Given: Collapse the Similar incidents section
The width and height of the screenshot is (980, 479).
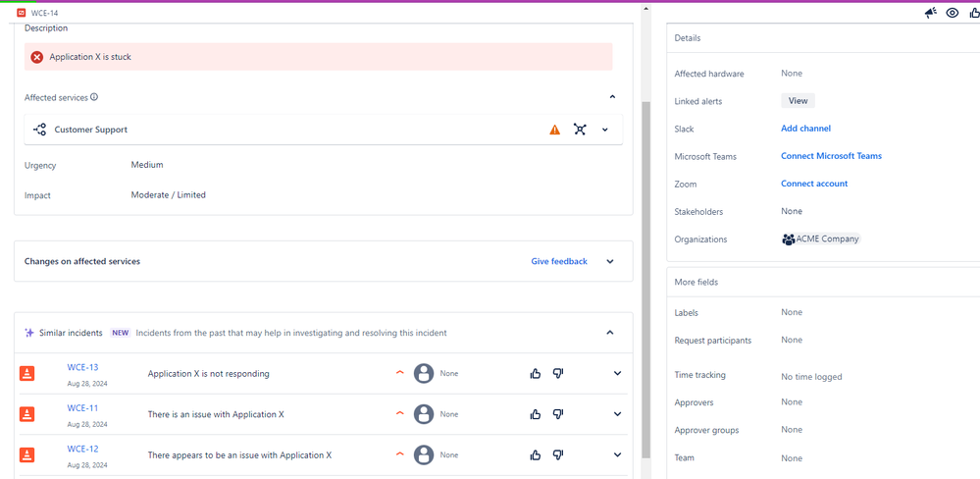Looking at the screenshot, I should click(610, 333).
